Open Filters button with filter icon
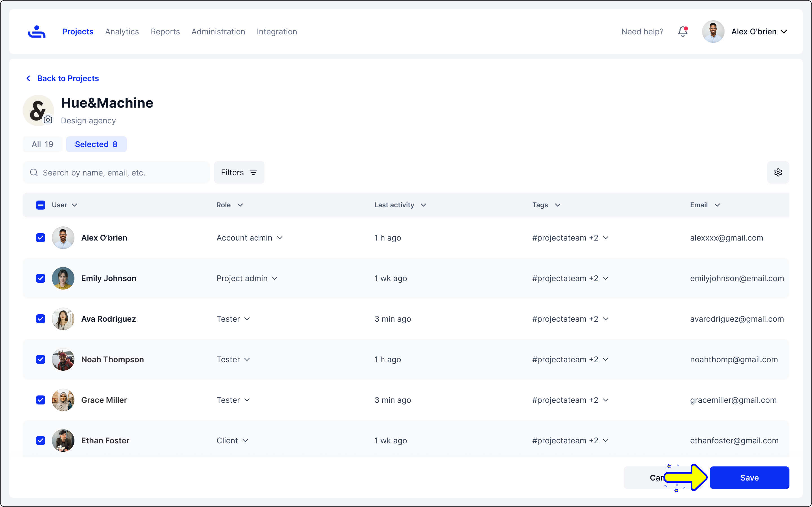The height and width of the screenshot is (507, 812). pyautogui.click(x=239, y=172)
